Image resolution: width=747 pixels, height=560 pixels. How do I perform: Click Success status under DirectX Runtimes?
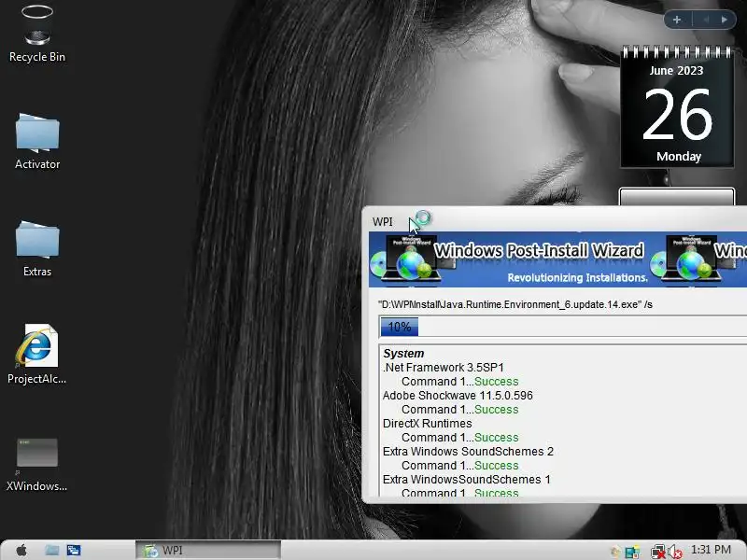coord(497,438)
